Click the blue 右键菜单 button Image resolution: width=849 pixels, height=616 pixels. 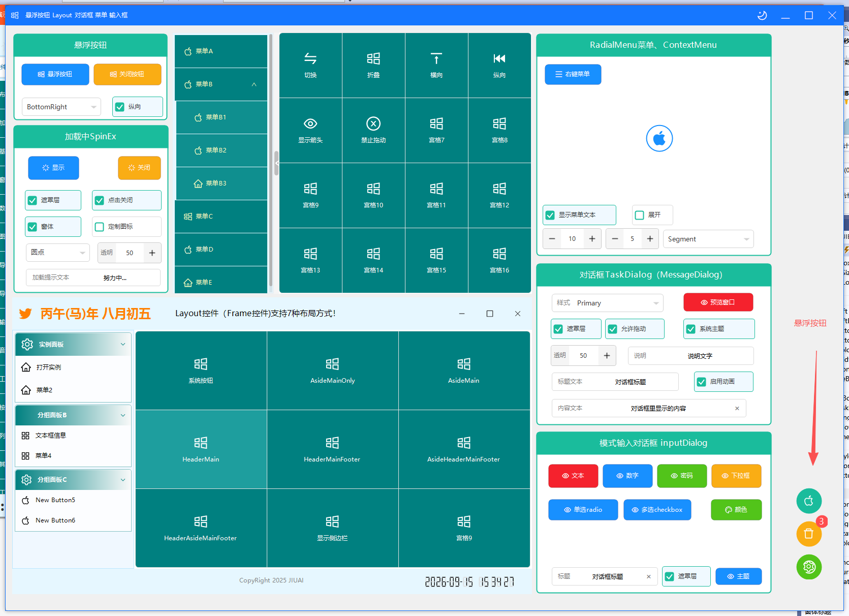tap(573, 74)
